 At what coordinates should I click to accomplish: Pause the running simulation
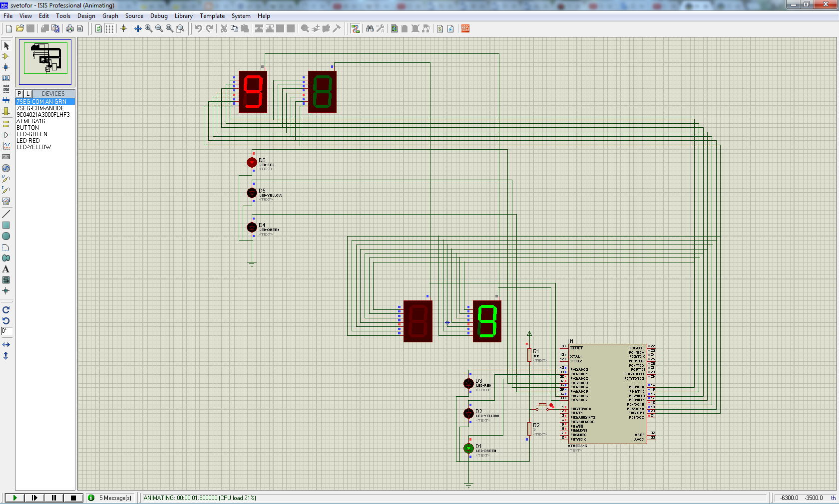pyautogui.click(x=53, y=498)
